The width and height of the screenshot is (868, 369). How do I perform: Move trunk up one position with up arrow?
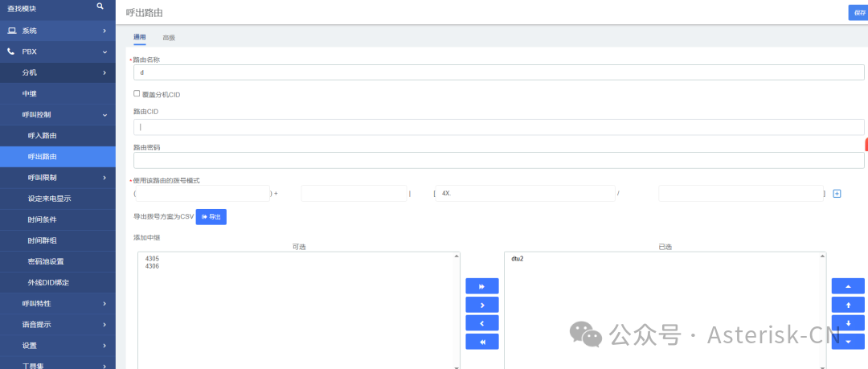click(848, 305)
